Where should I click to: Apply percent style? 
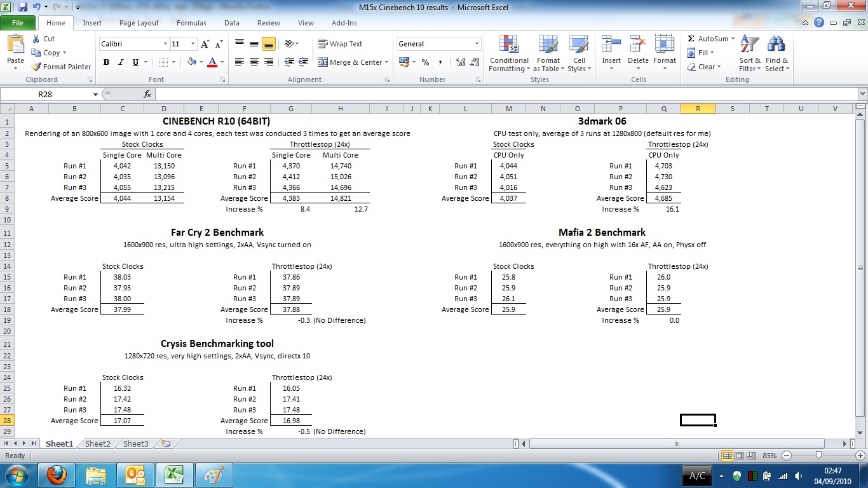point(425,62)
